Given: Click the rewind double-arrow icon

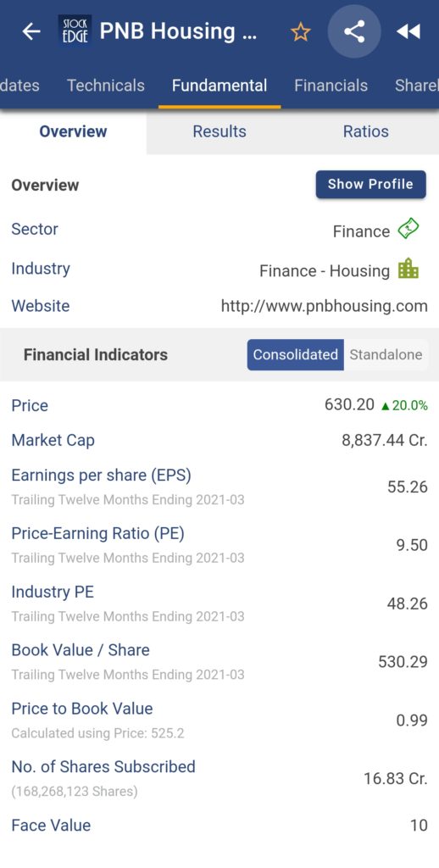Looking at the screenshot, I should coord(408,31).
